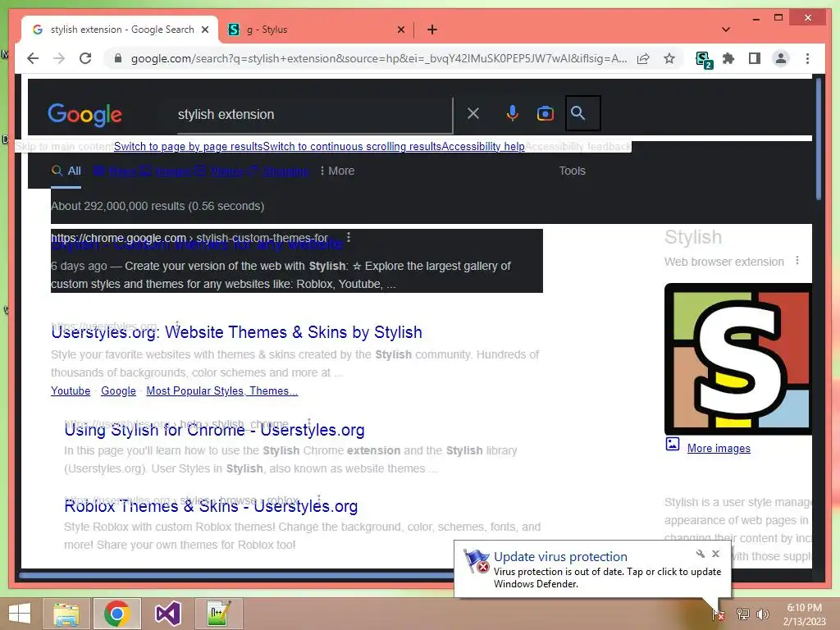Select the Videos results tab
This screenshot has height=630, width=840.
219,171
